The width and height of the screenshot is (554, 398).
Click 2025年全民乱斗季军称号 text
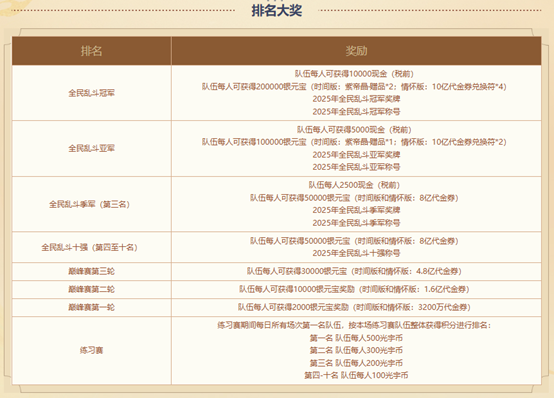[356, 223]
